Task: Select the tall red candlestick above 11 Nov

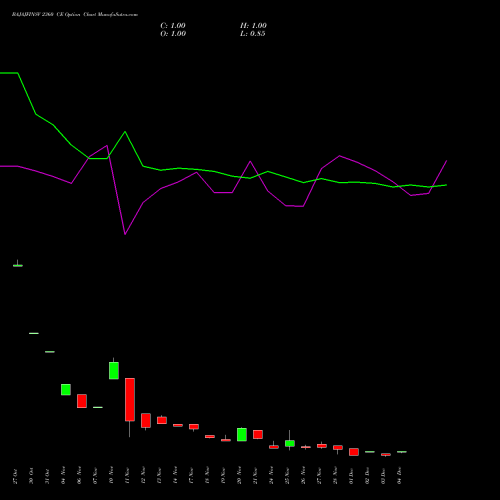Action: coord(130,400)
